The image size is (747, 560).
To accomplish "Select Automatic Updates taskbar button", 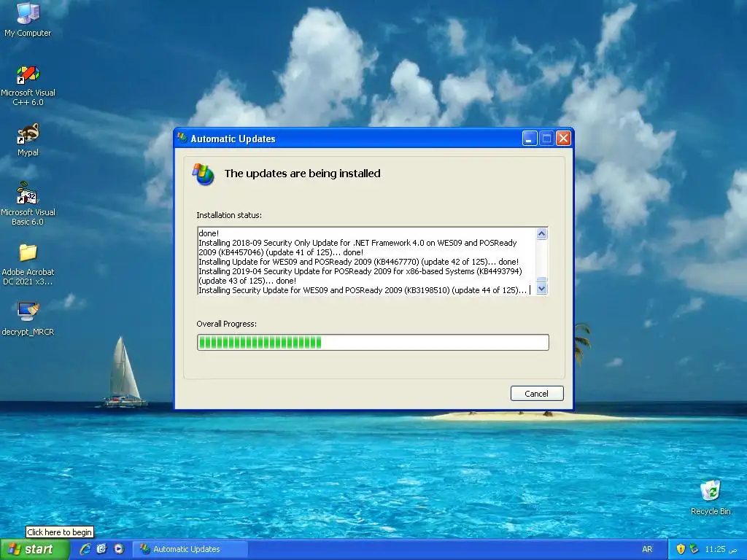I will point(190,549).
